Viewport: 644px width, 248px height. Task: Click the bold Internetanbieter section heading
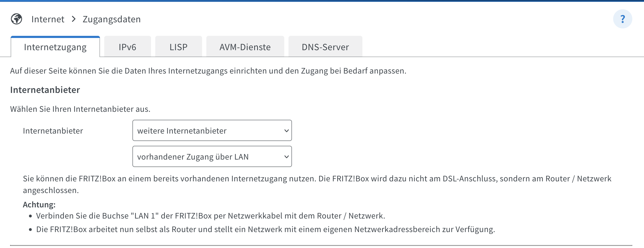[45, 90]
